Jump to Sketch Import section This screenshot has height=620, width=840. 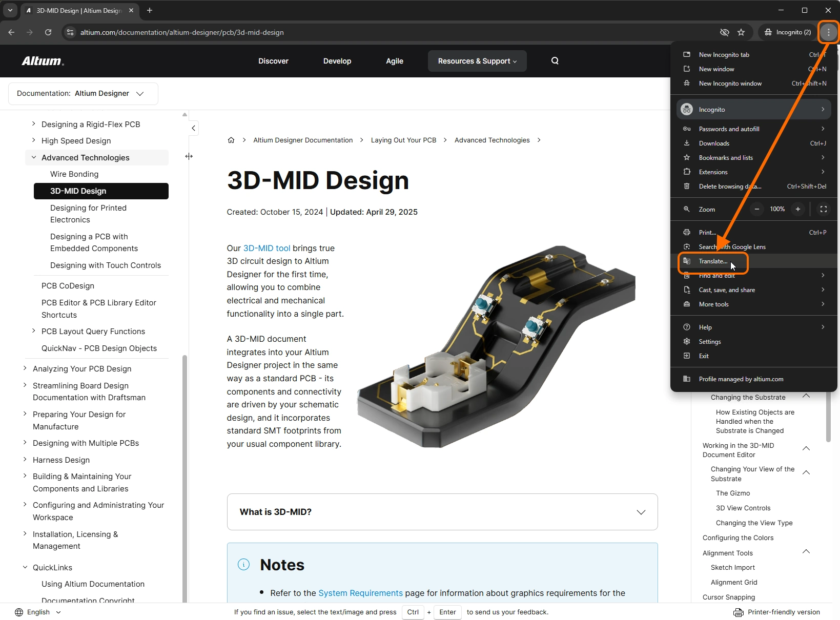tap(733, 567)
